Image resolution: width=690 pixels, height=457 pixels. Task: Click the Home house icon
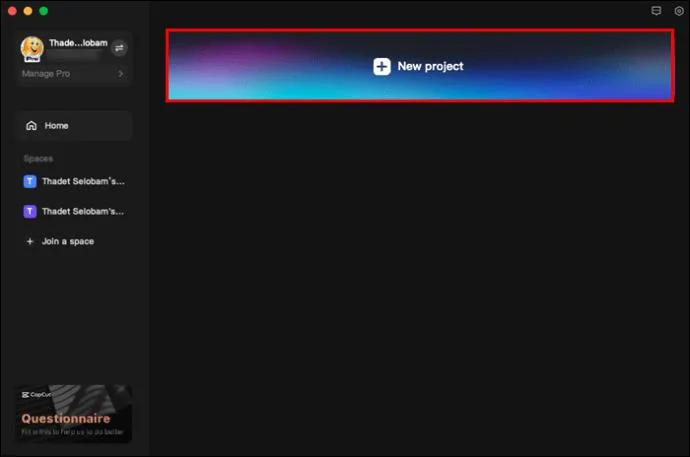31,126
